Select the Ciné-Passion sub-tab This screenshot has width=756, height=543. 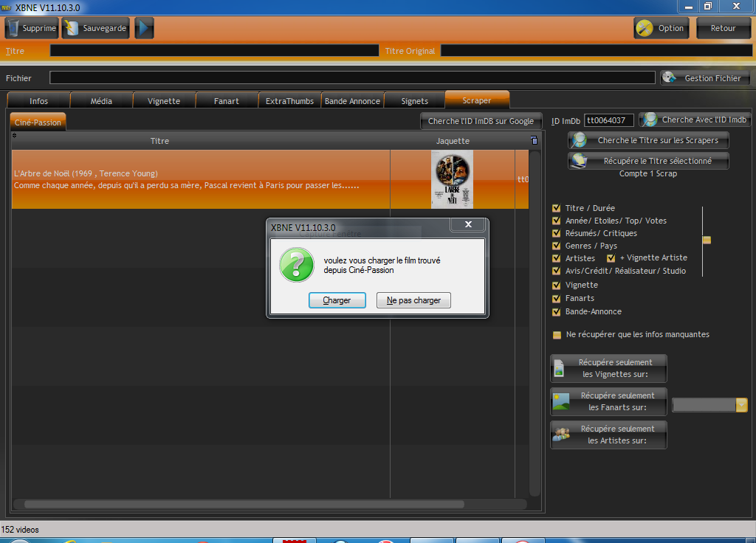[38, 122]
